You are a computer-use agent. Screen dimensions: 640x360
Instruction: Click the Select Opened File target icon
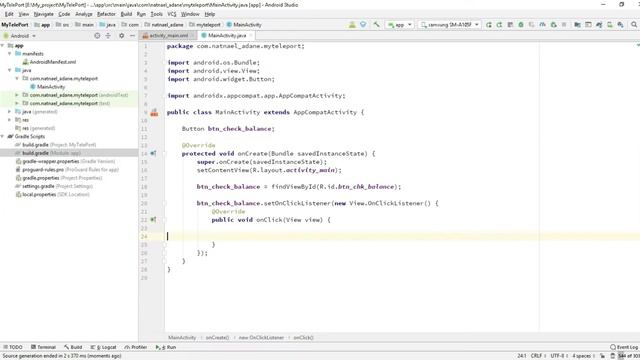click(x=97, y=36)
